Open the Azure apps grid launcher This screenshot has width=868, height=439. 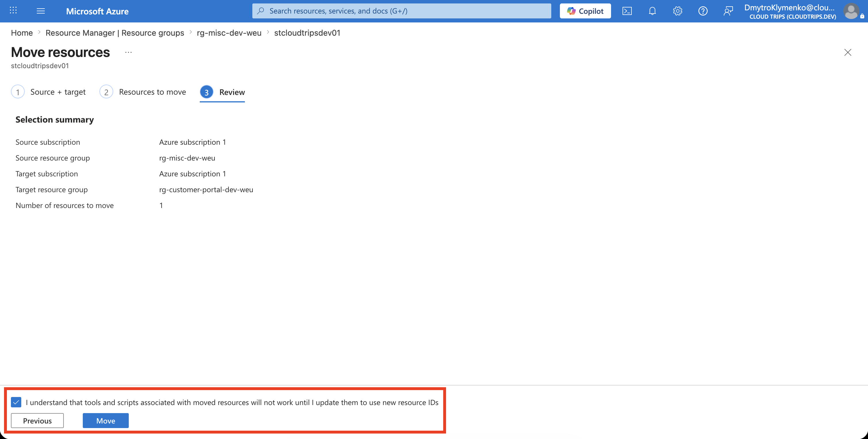[13, 10]
